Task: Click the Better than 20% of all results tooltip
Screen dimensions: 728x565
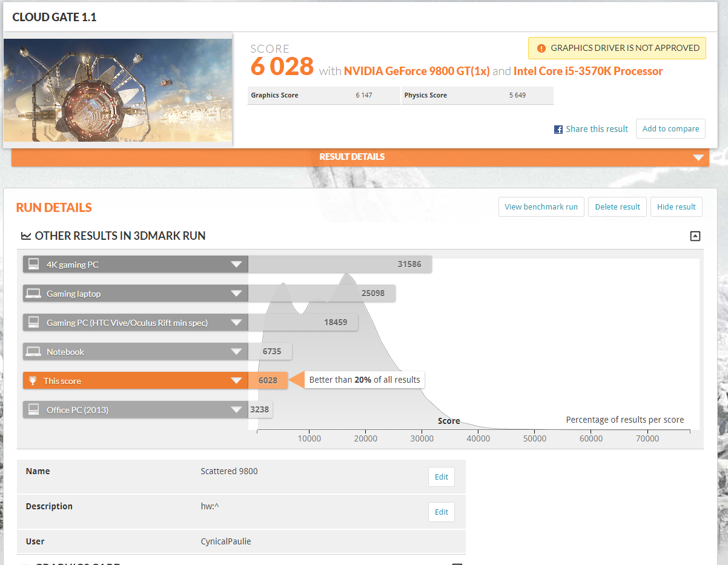Action: 365,380
